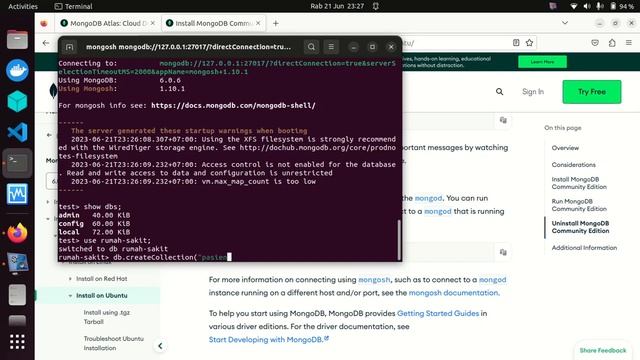Toggle the reader view icon in the address bar
Screen dimensions: 640x360
coord(516,43)
